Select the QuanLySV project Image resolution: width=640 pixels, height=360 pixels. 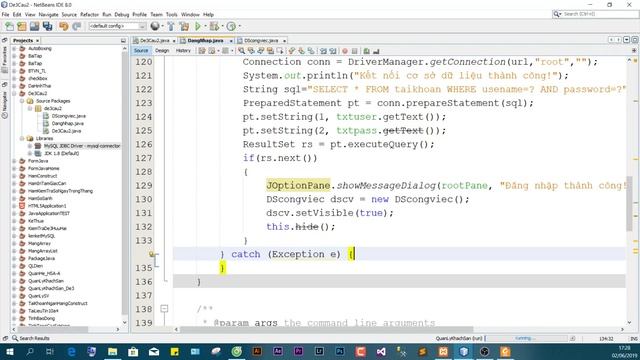click(38, 296)
